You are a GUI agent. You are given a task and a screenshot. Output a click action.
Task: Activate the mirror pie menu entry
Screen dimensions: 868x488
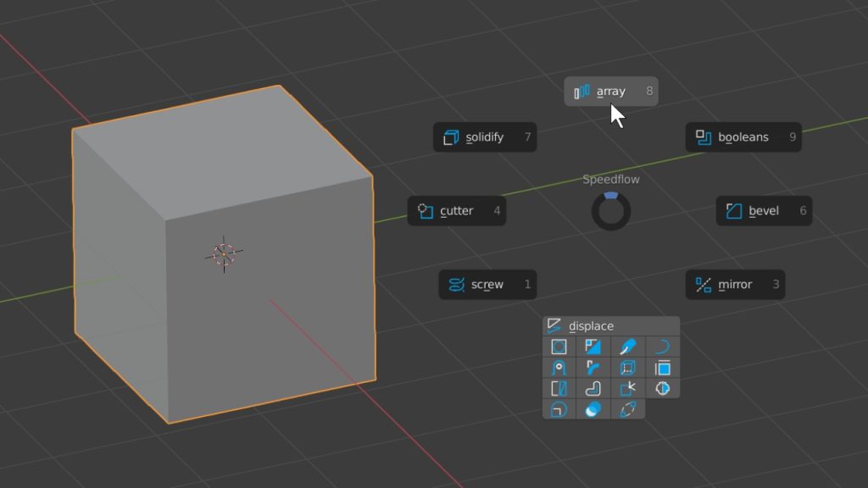click(734, 285)
